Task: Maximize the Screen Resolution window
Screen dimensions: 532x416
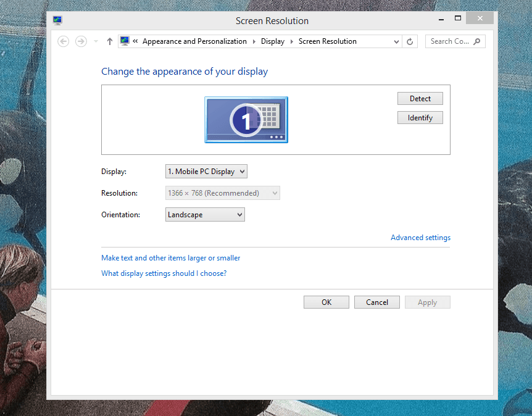Action: tap(458, 19)
